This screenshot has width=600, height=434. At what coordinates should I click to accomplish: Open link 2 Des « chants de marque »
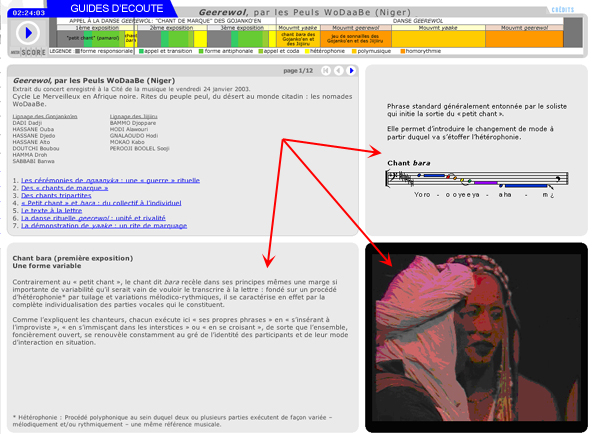tap(64, 188)
